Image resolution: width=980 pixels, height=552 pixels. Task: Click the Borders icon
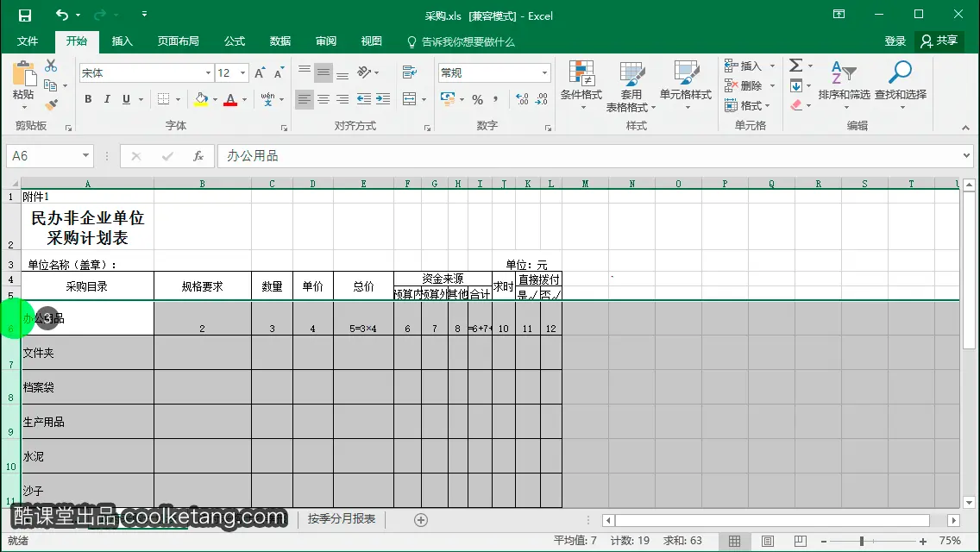tap(163, 99)
